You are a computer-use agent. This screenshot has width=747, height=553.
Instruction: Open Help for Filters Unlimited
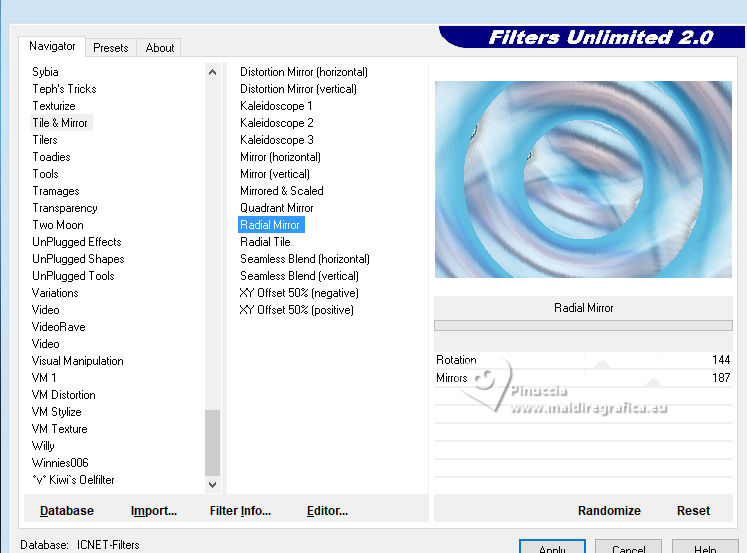click(705, 547)
